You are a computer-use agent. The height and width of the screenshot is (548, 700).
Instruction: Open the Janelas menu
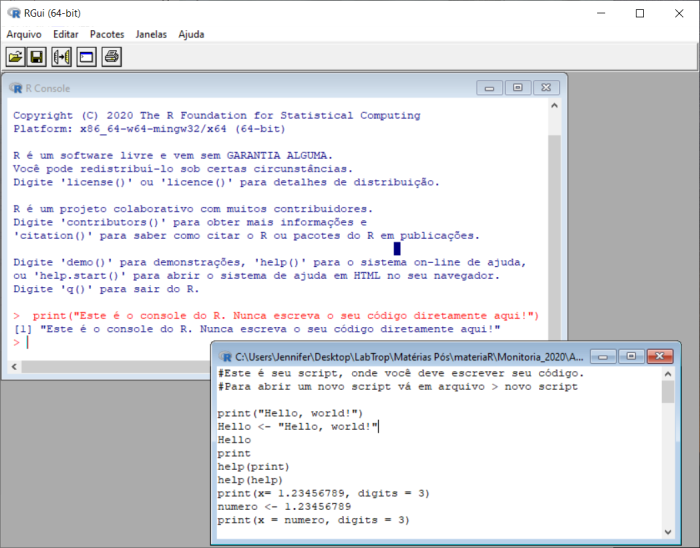pos(151,34)
